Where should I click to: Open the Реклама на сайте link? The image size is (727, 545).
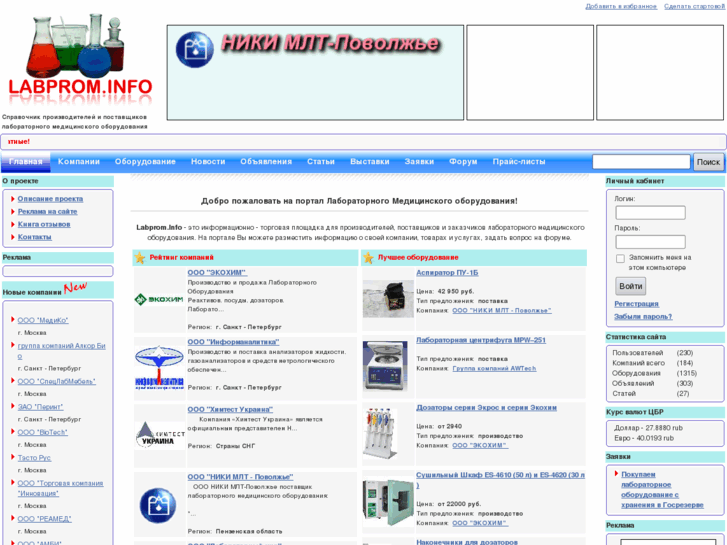pos(47,212)
